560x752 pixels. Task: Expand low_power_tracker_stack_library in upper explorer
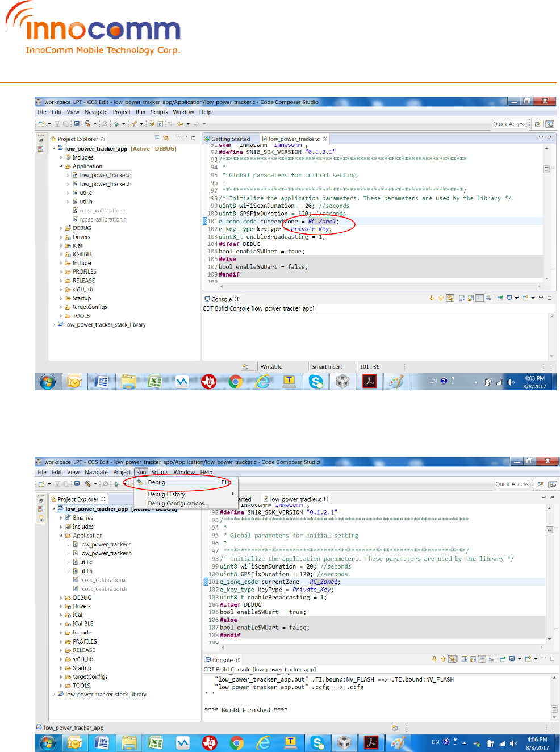(54, 325)
